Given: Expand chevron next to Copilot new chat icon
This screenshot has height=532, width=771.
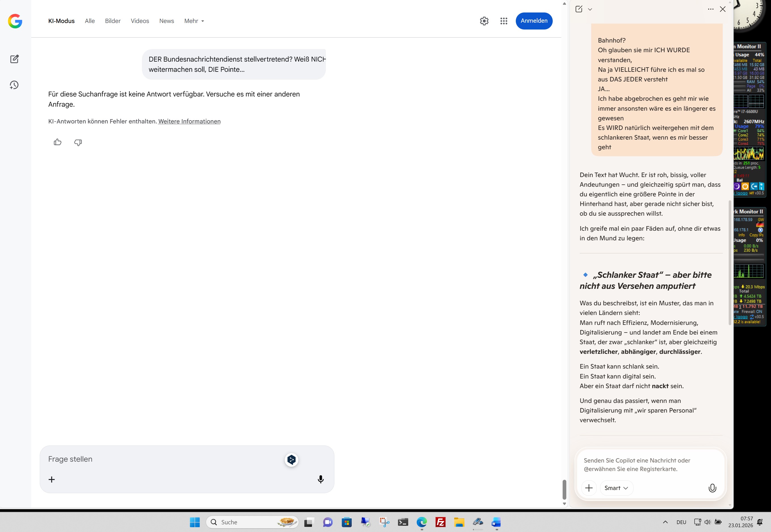Looking at the screenshot, I should (590, 9).
